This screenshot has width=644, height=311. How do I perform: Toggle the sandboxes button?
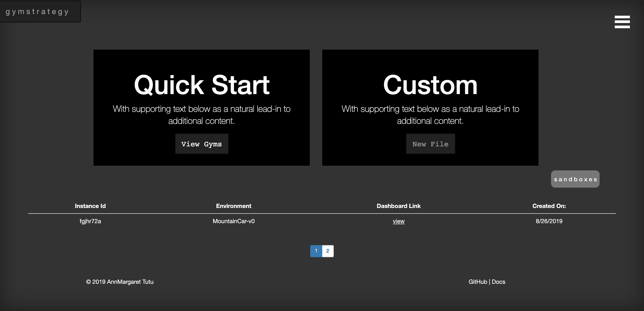[575, 179]
